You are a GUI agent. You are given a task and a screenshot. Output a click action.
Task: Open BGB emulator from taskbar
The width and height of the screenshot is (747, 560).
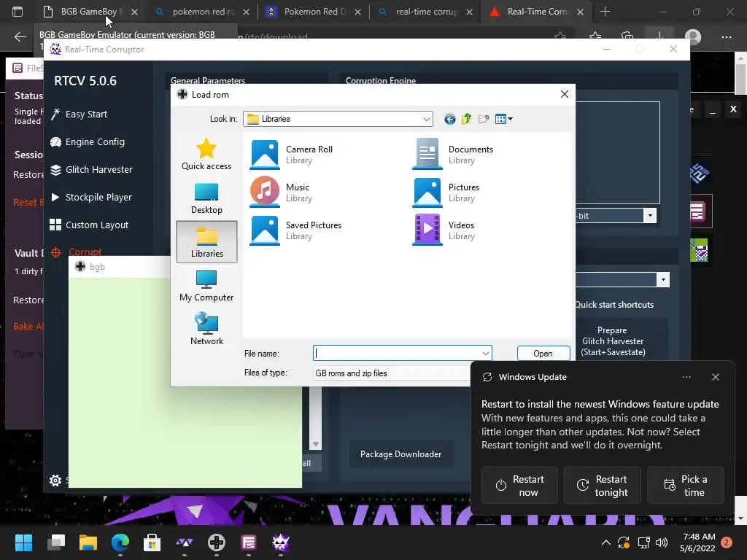click(x=216, y=542)
